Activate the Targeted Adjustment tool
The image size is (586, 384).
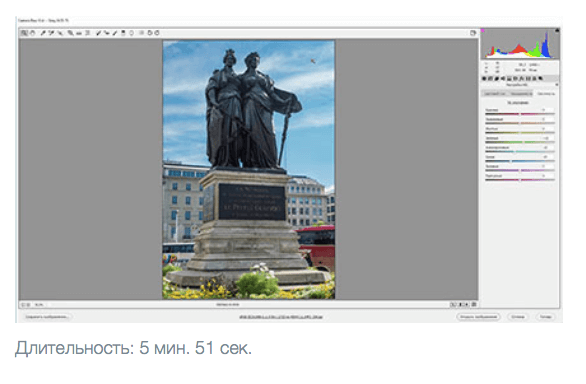point(60,33)
